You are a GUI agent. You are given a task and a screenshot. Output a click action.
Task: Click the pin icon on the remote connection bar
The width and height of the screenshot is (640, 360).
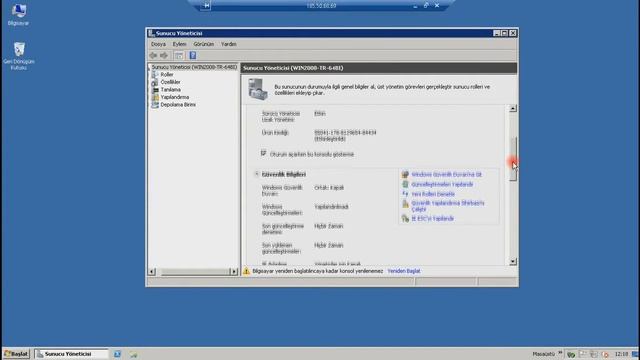(x=207, y=6)
